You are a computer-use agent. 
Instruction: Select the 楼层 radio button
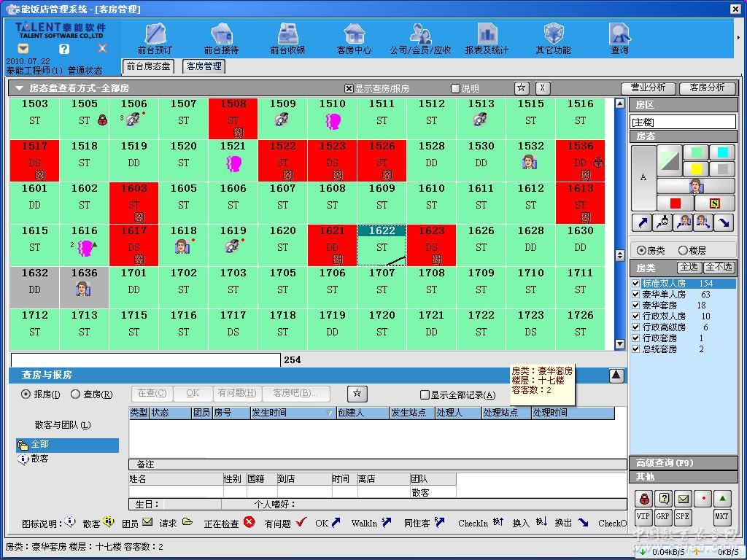pos(684,250)
